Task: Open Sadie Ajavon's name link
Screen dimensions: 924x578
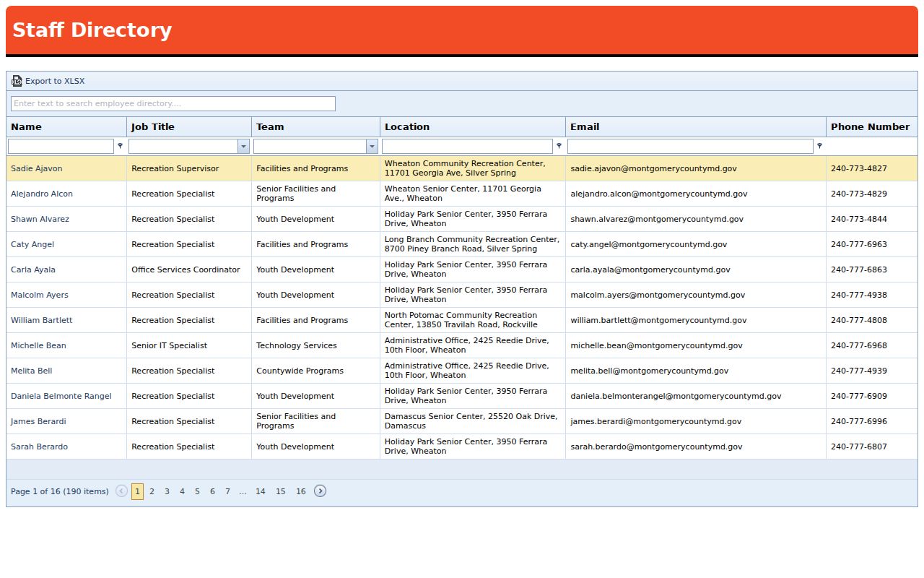Action: 37,168
